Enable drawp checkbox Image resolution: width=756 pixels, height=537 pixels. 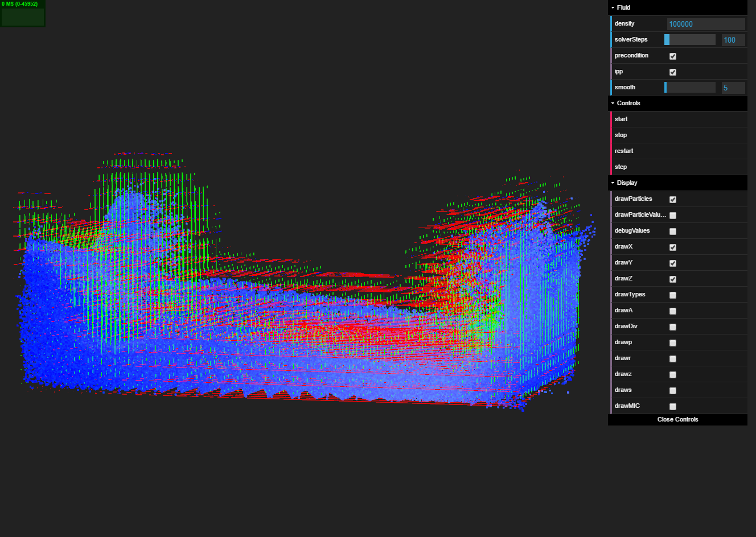673,342
